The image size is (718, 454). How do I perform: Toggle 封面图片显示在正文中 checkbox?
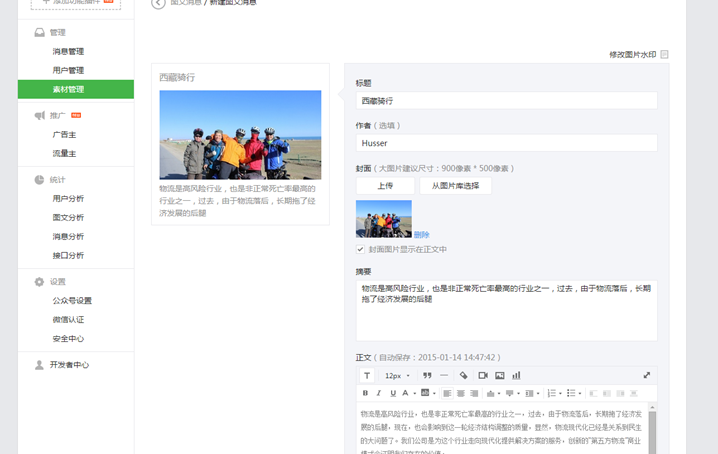[x=360, y=249]
